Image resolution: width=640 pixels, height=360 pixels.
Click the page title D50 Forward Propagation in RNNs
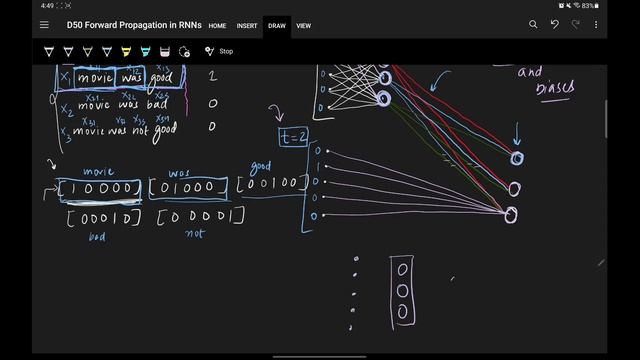(x=134, y=25)
